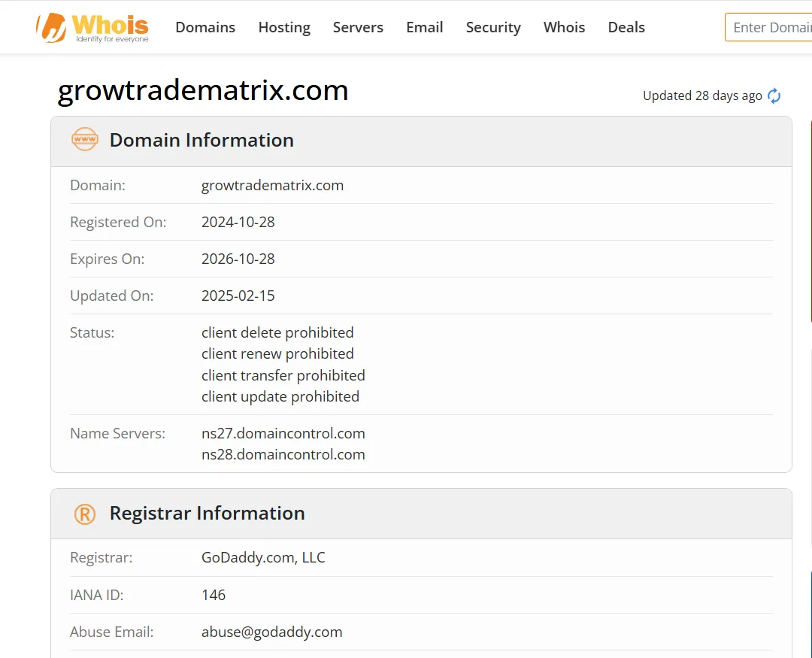This screenshot has width=812, height=658.
Task: Open the Security menu
Action: (x=493, y=28)
